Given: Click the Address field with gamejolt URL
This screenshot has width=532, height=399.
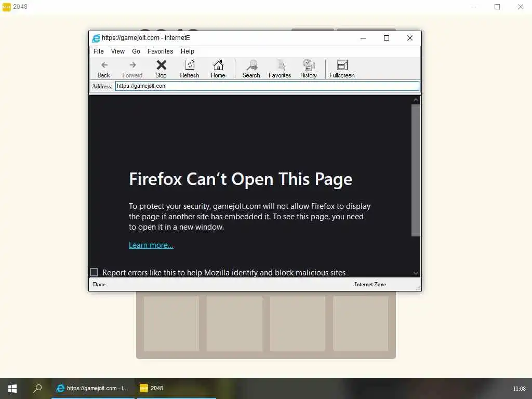Looking at the screenshot, I should point(267,86).
